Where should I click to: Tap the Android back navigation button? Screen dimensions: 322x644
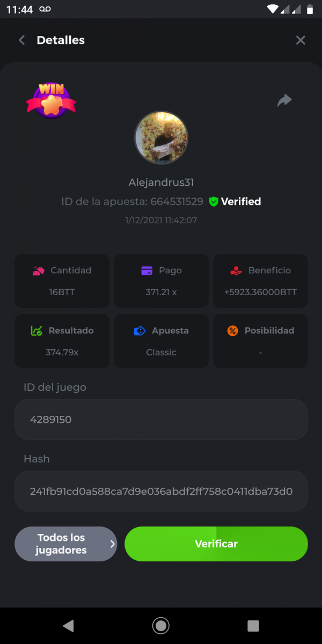tap(68, 625)
